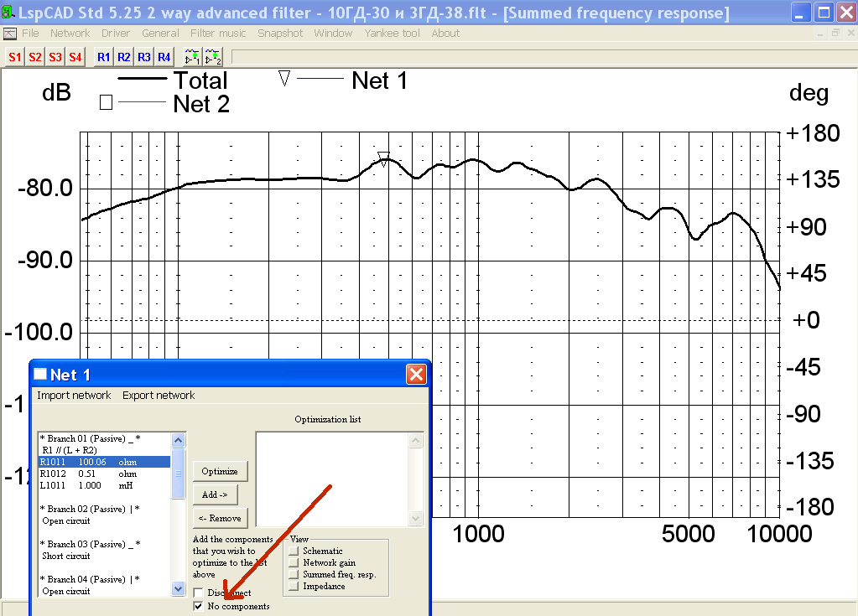Toggle the Net 1 legend triangle marker

click(284, 78)
